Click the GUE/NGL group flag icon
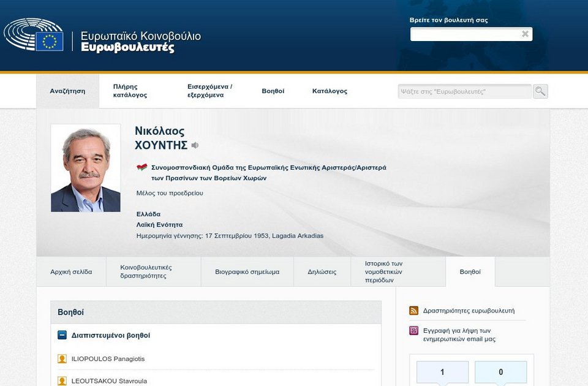The width and height of the screenshot is (588, 386). 141,167
